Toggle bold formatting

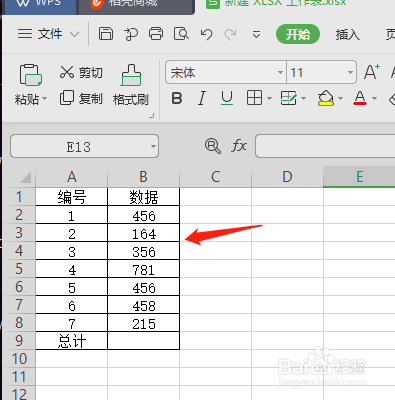(x=177, y=98)
